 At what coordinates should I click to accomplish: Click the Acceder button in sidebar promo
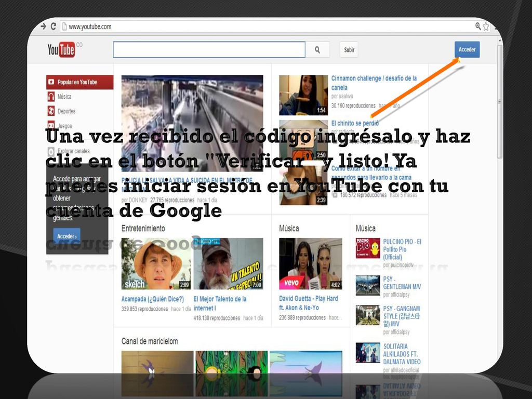67,236
